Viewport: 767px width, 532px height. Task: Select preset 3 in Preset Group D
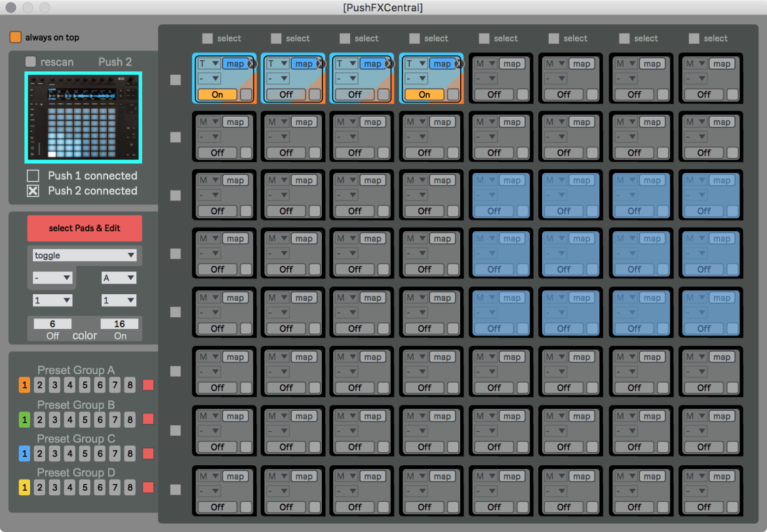[x=55, y=487]
